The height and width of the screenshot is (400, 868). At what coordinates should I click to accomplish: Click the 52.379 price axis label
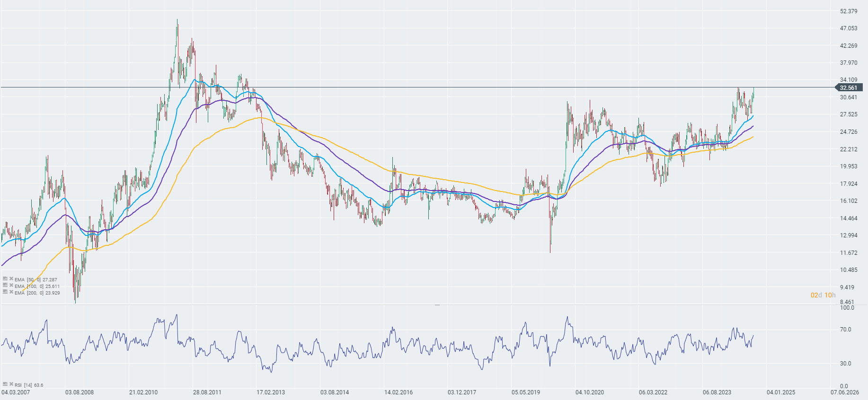point(849,11)
